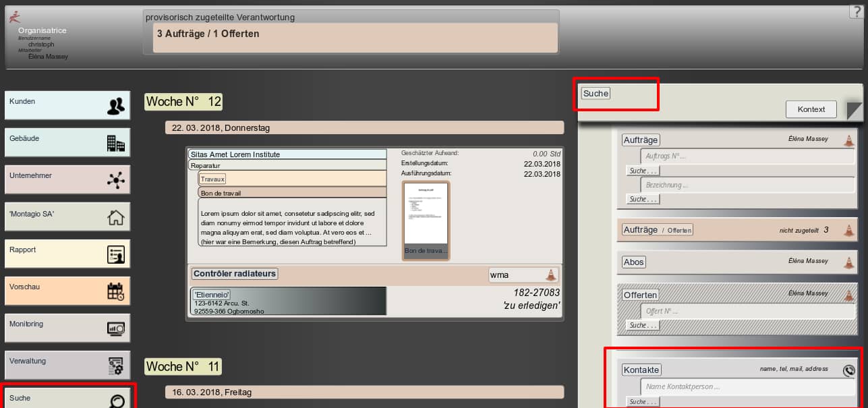
Task: Expand the Abos section header
Action: (634, 262)
